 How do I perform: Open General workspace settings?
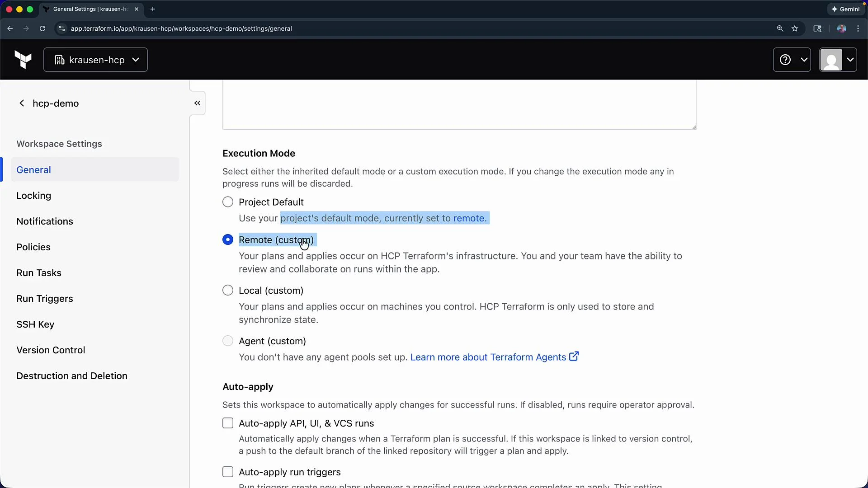coord(95,169)
